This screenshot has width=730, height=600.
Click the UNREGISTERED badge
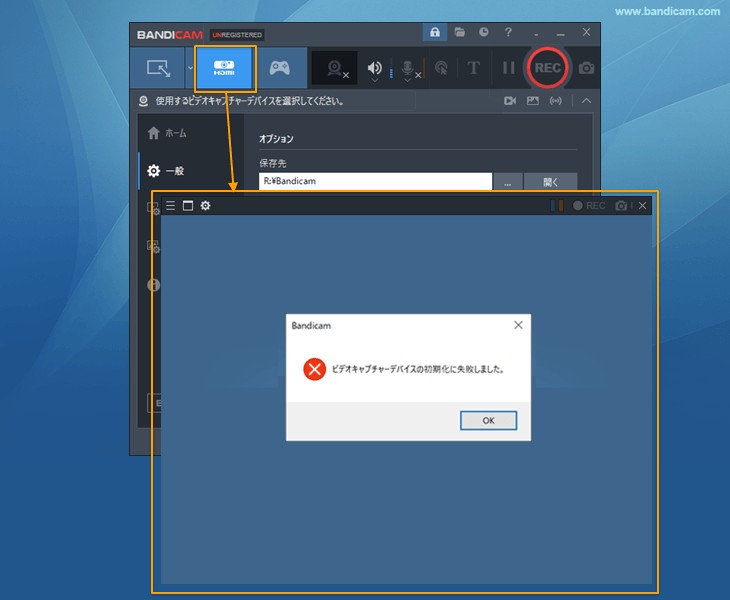[237, 35]
